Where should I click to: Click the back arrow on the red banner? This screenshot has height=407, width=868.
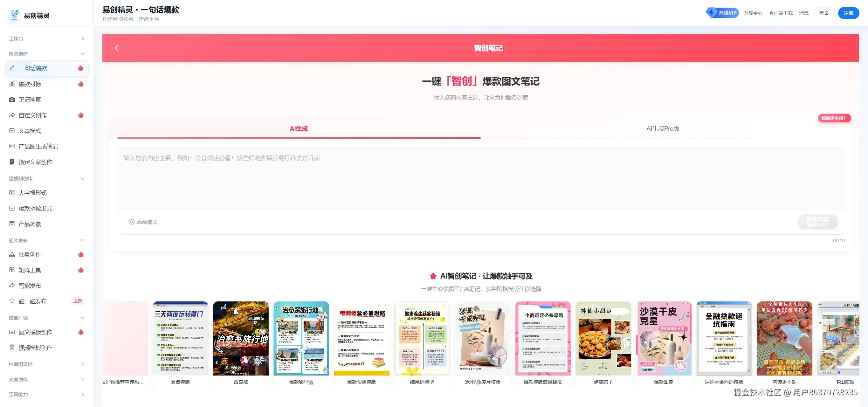(x=117, y=47)
